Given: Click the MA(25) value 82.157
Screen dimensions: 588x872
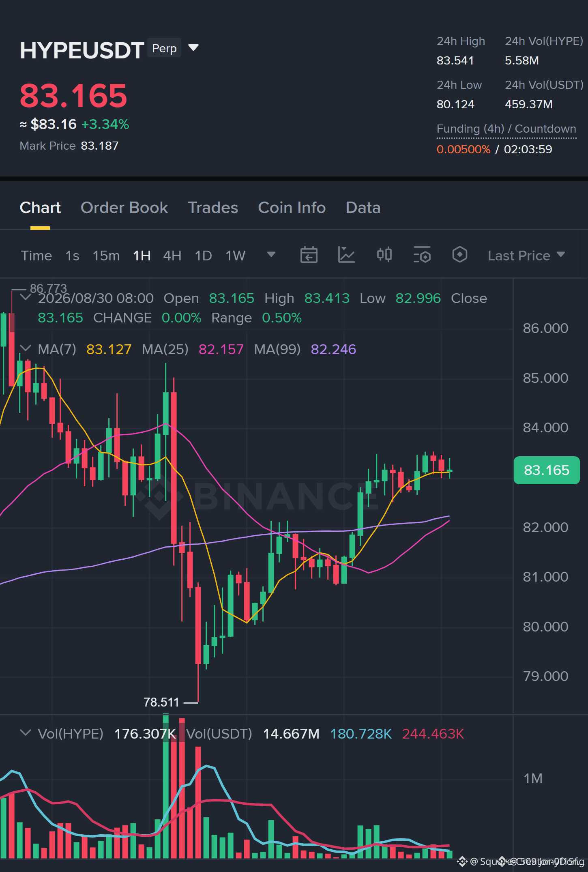Looking at the screenshot, I should click(x=221, y=349).
